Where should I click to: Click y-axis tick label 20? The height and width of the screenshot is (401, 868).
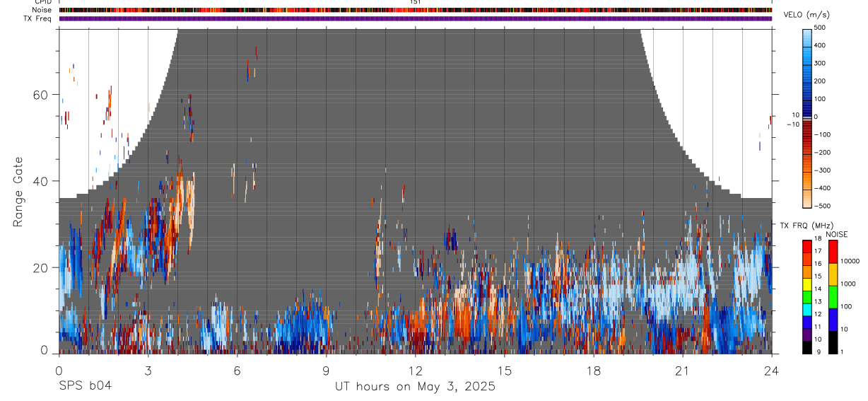coord(42,267)
